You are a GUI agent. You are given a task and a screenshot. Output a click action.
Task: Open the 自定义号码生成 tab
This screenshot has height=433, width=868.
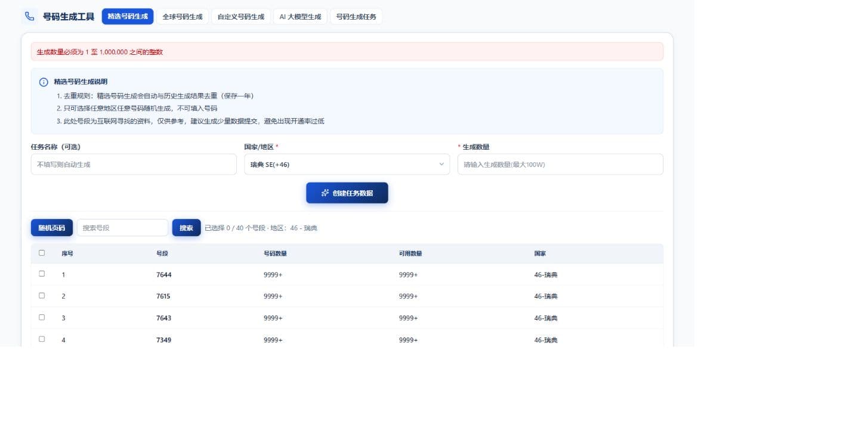click(x=241, y=17)
